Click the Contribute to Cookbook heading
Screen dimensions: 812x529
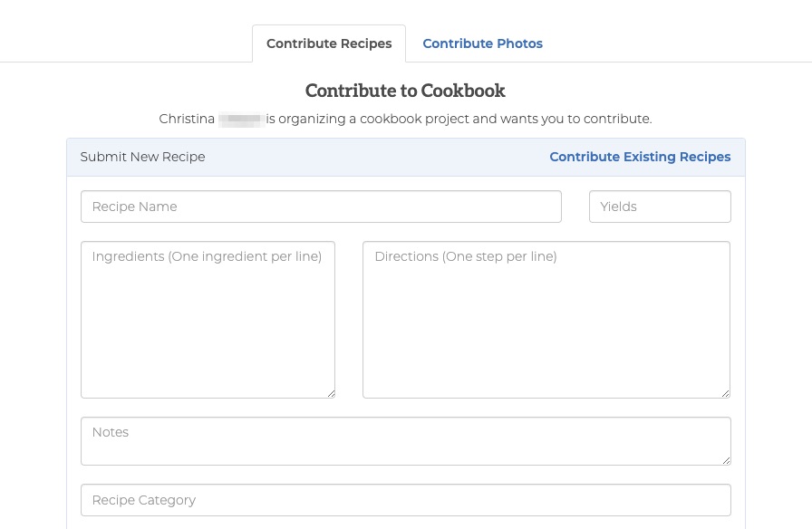[405, 91]
